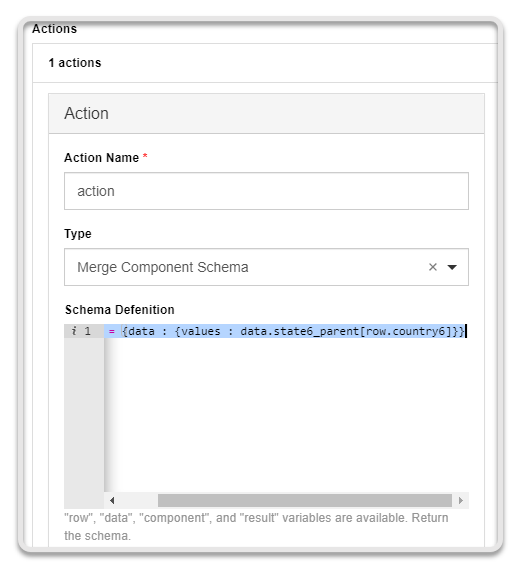Image resolution: width=525 pixels, height=578 pixels.
Task: Click the Schema Defenition label
Action: click(x=119, y=310)
